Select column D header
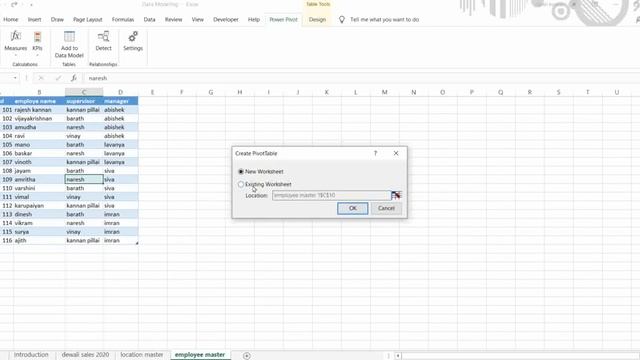This screenshot has height=360, width=640. tap(120, 92)
